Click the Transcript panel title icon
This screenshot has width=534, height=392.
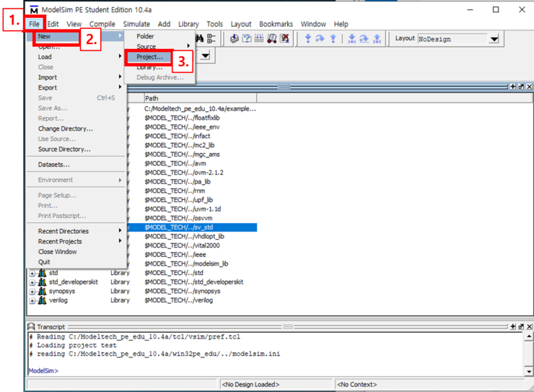[x=31, y=326]
